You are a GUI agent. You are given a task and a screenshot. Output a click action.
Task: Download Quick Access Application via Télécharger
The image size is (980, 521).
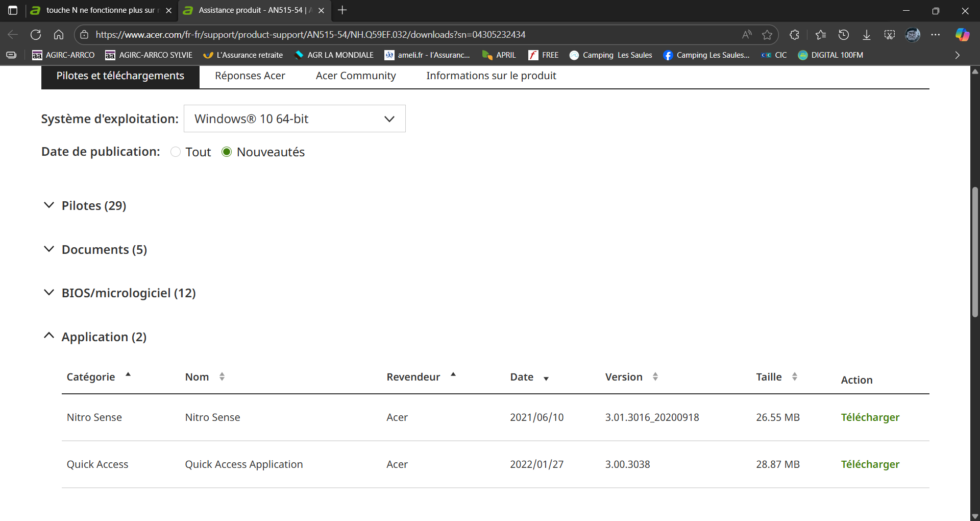coord(870,464)
